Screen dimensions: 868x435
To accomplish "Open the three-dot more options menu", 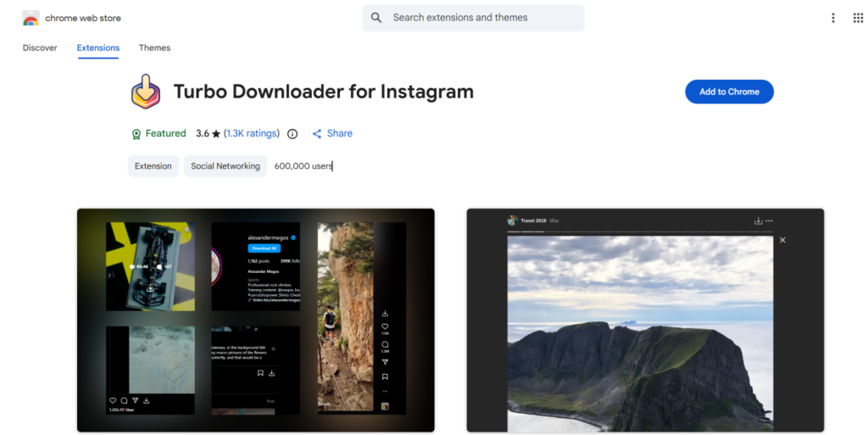I will point(832,18).
